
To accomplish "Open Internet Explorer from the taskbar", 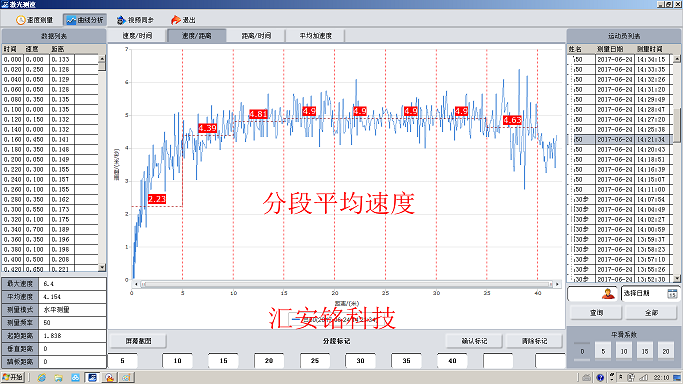I will (x=41, y=377).
